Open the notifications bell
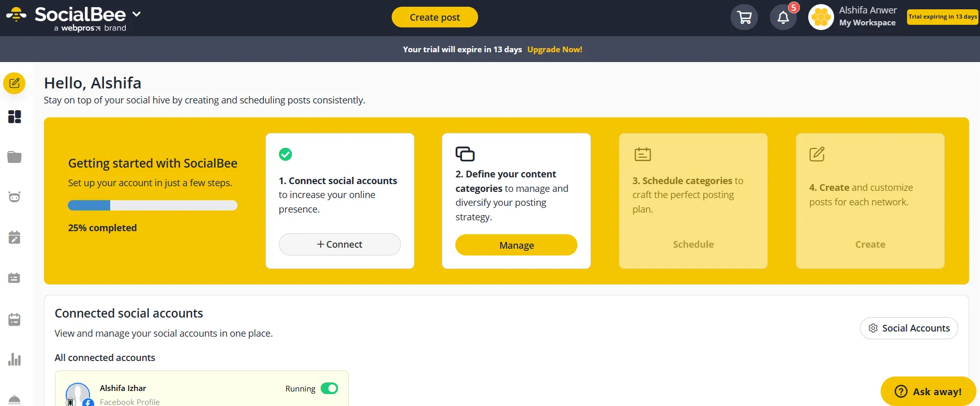The image size is (980, 406). [783, 18]
